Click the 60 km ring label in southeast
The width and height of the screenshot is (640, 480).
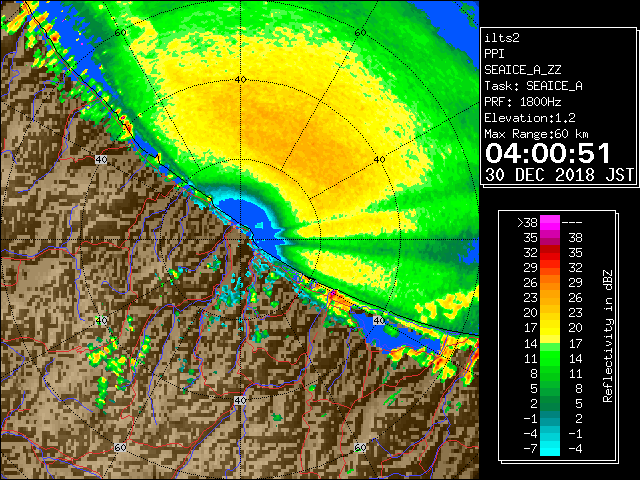360,447
